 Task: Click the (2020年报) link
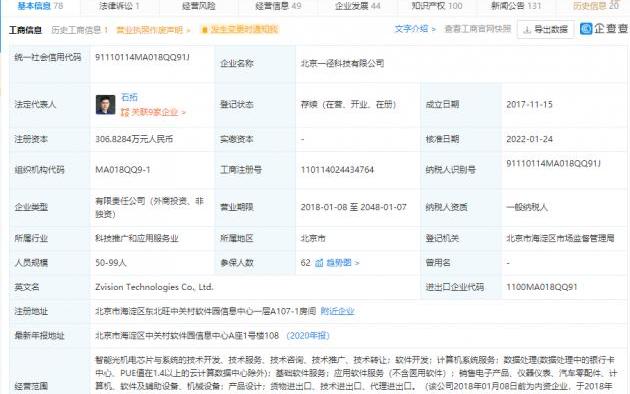pyautogui.click(x=308, y=335)
